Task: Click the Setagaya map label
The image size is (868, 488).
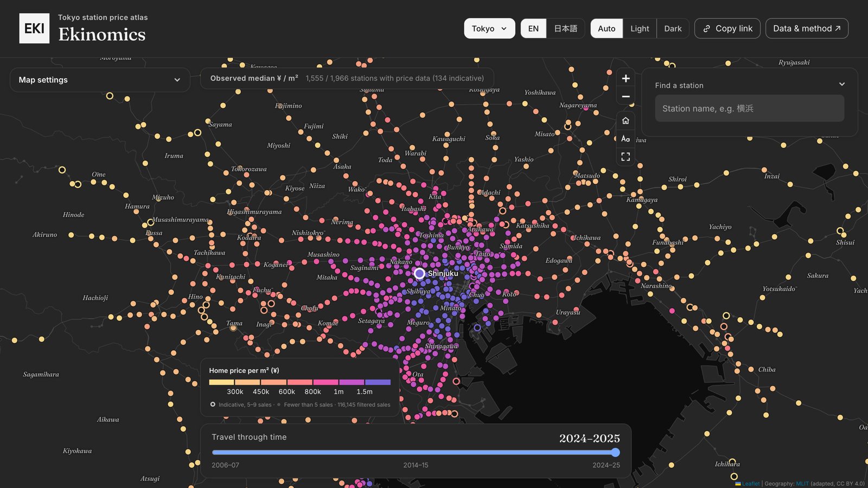Action: point(372,321)
